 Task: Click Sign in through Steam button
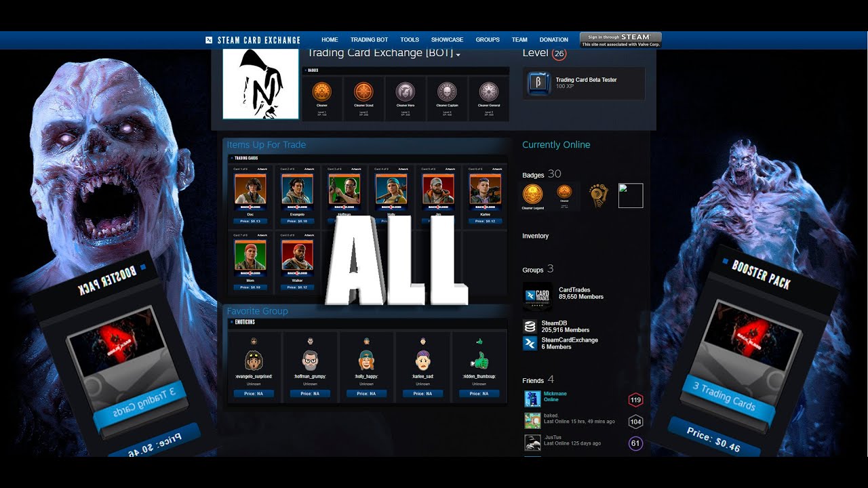620,40
